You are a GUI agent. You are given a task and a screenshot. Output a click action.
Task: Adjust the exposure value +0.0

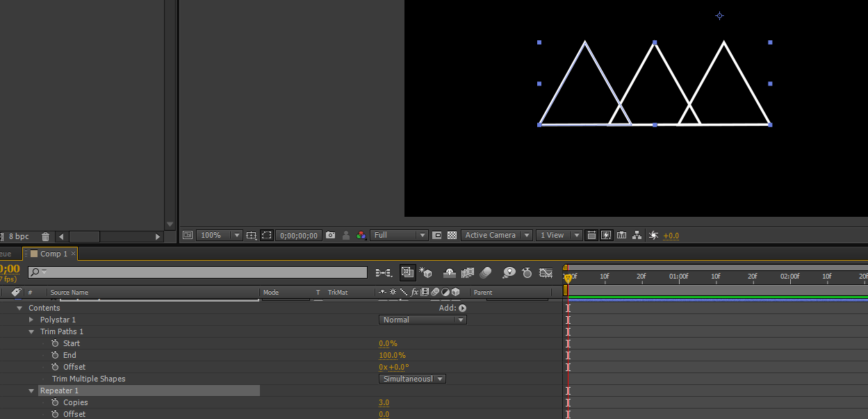click(671, 236)
